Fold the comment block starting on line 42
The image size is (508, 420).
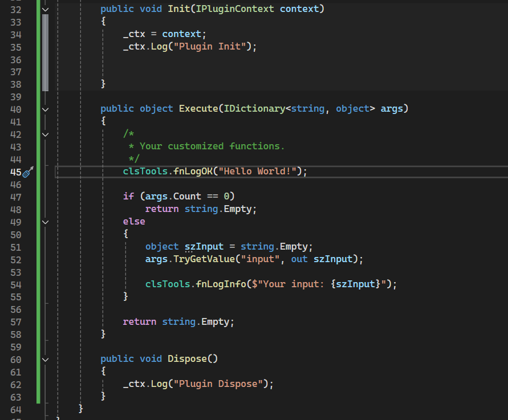(x=46, y=134)
